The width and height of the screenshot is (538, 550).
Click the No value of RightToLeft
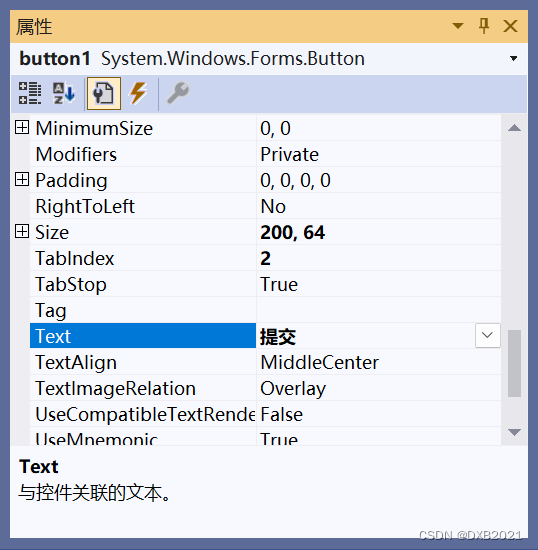tap(273, 206)
